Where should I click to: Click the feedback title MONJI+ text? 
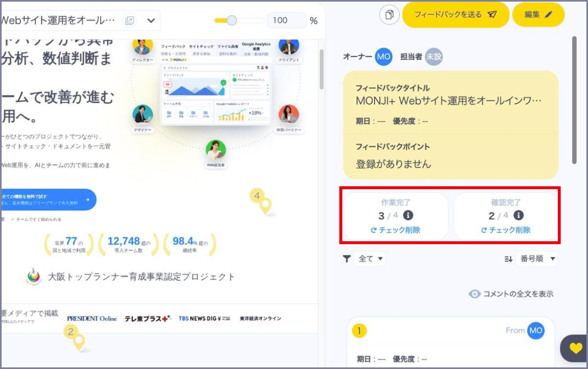(x=449, y=101)
